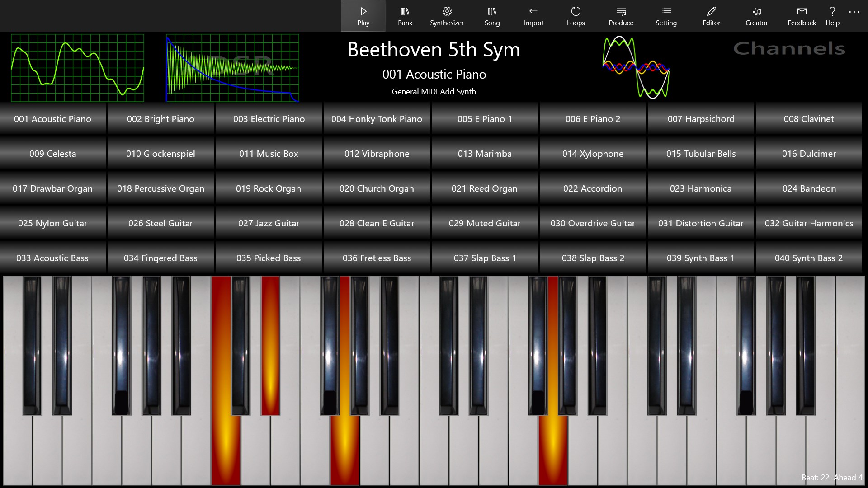868x488 pixels.
Task: Open the Creator music note icon
Action: pos(756,12)
